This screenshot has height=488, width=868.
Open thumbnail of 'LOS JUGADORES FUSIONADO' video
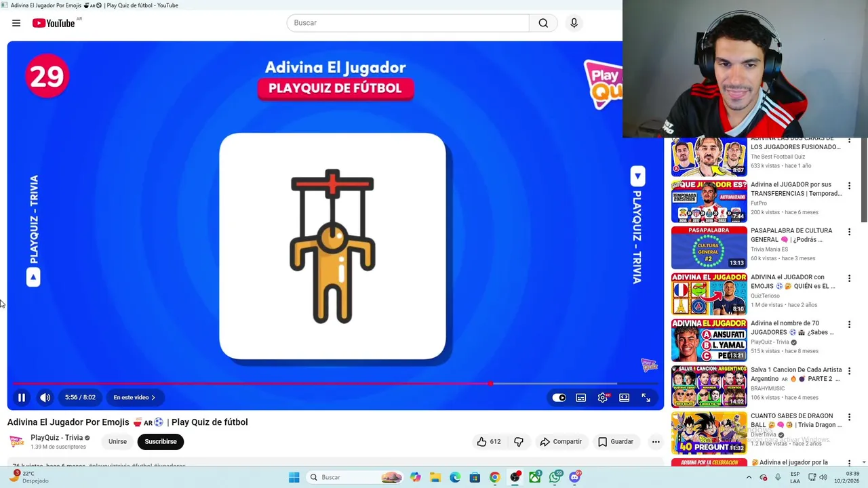point(709,157)
